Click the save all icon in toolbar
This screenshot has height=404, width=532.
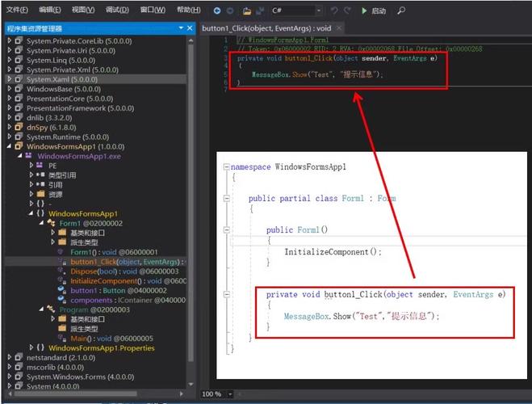click(260, 11)
